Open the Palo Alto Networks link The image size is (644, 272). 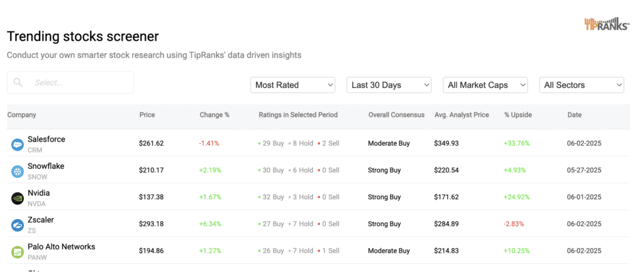61,247
